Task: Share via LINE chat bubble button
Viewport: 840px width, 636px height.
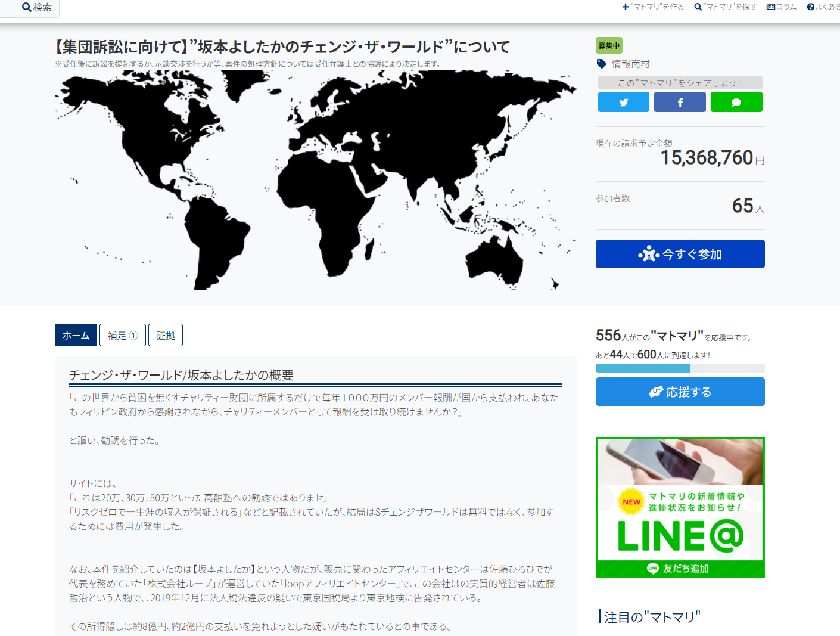Action: click(x=736, y=102)
